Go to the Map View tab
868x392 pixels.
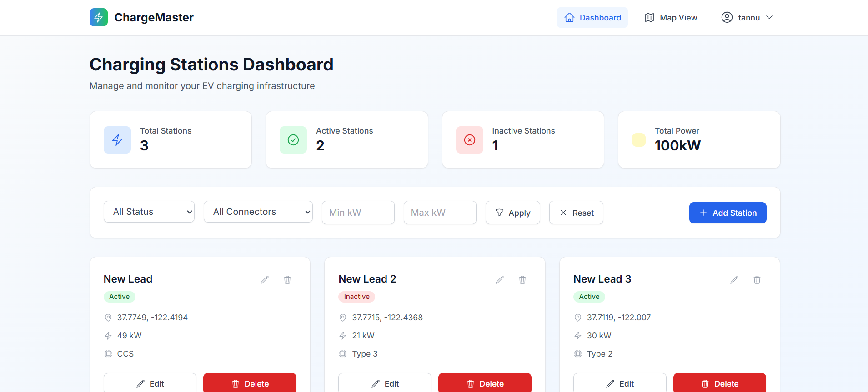click(x=671, y=17)
